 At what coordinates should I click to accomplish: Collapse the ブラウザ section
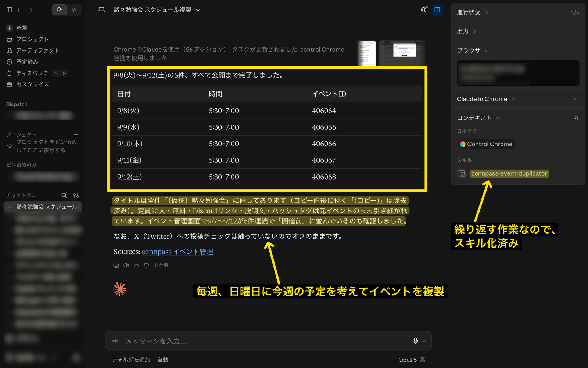pos(473,50)
